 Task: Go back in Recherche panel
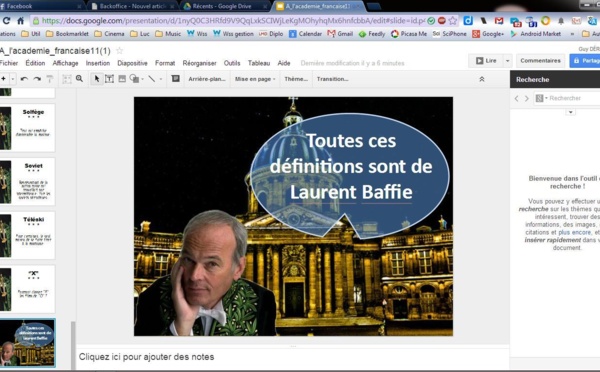pos(517,98)
